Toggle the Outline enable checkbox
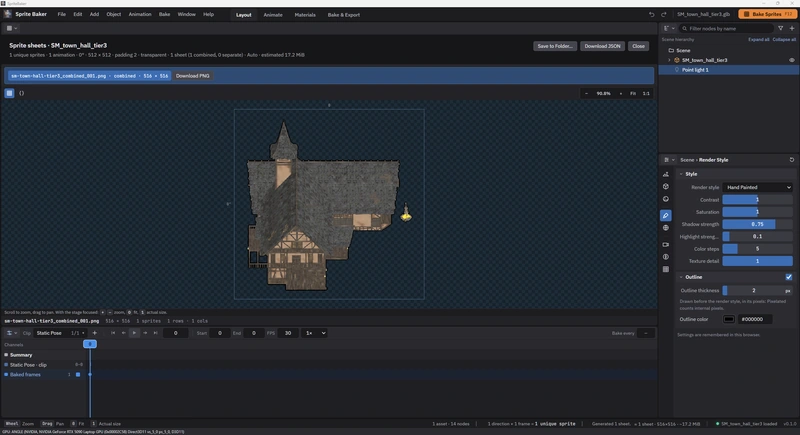The image size is (800, 435). click(x=789, y=277)
